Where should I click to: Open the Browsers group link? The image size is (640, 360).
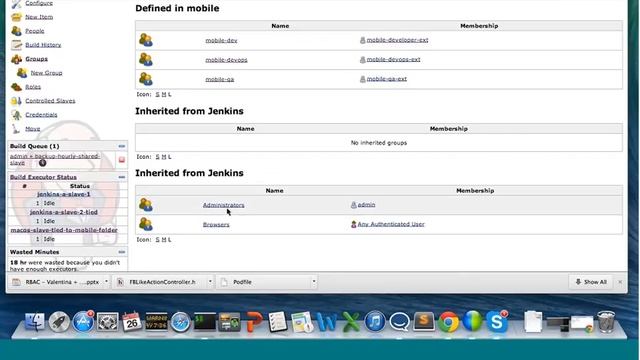pyautogui.click(x=216, y=225)
